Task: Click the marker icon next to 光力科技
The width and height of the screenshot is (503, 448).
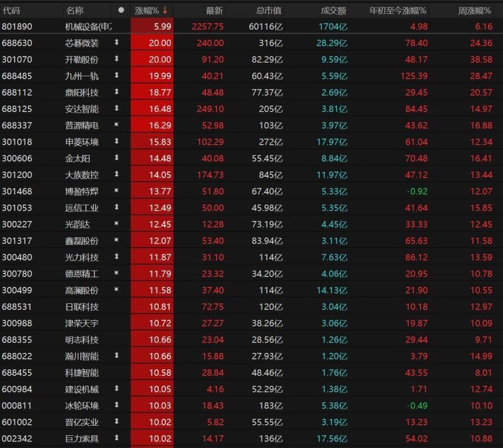Action: [x=116, y=256]
